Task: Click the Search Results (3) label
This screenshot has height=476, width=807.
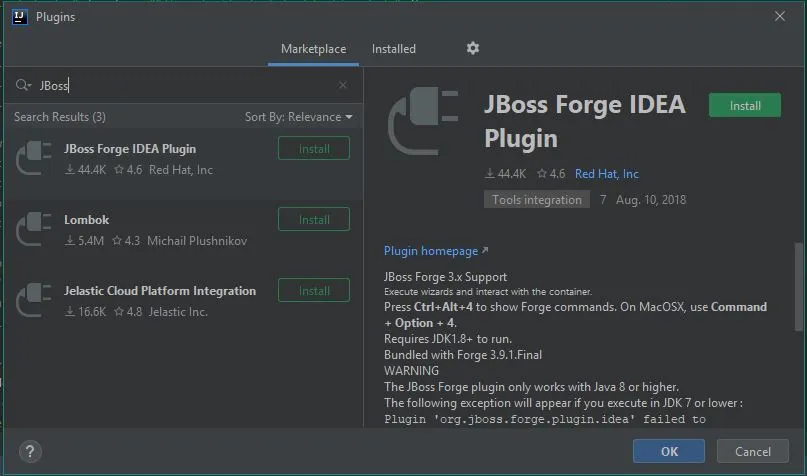Action: pyautogui.click(x=60, y=117)
